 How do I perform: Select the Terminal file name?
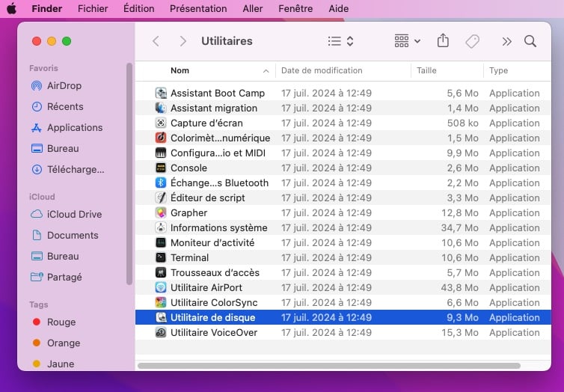(x=189, y=257)
